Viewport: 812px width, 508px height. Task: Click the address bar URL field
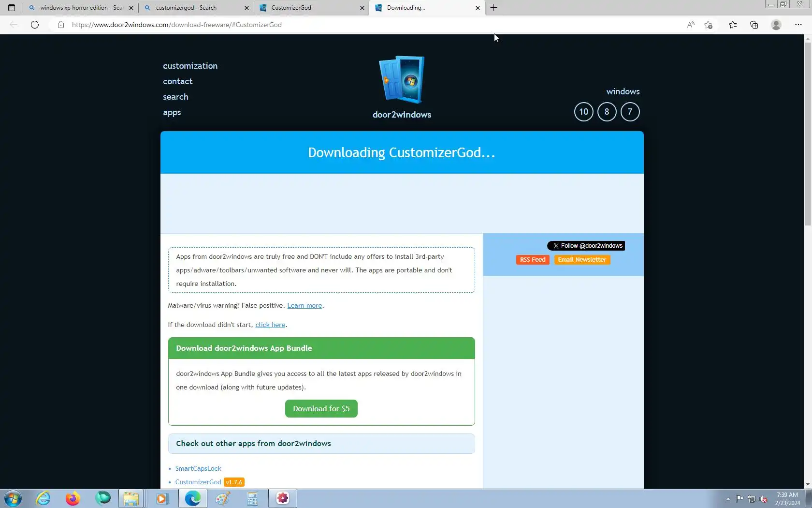(367, 25)
